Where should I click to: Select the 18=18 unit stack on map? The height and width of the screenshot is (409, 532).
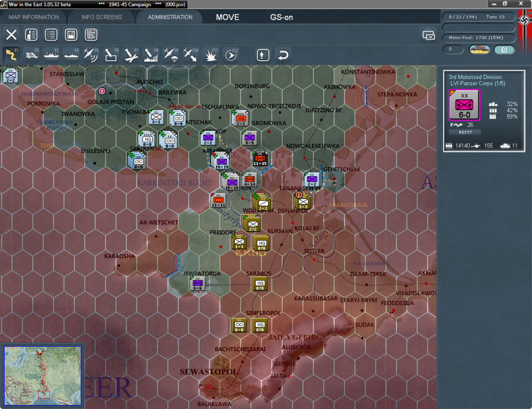[232, 181]
